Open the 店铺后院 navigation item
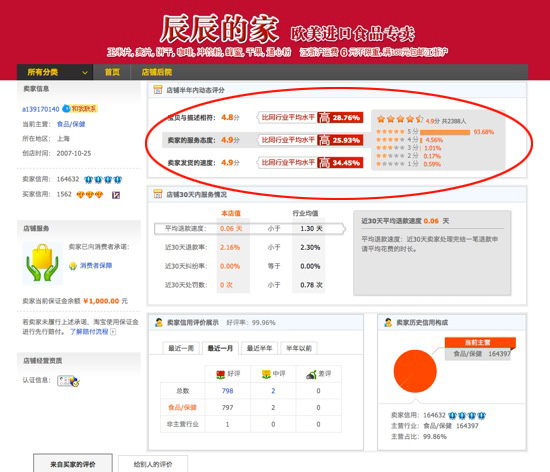Viewport: 550px width, 472px height. coord(157,72)
